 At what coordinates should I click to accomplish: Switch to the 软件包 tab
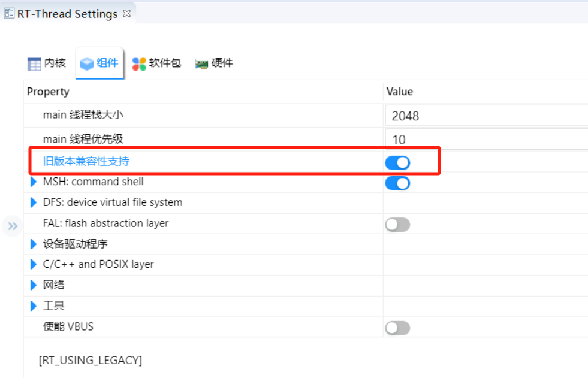(x=157, y=63)
